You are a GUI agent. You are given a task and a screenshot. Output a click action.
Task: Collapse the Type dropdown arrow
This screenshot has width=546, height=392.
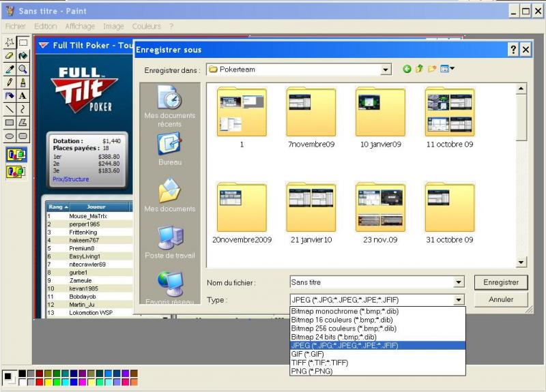coord(459,300)
